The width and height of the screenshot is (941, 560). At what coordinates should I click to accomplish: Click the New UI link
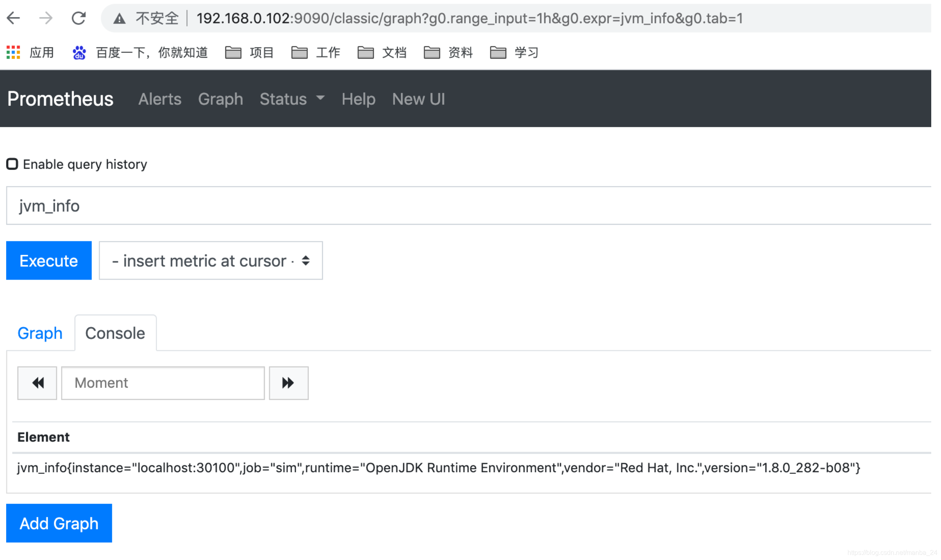pos(418,99)
